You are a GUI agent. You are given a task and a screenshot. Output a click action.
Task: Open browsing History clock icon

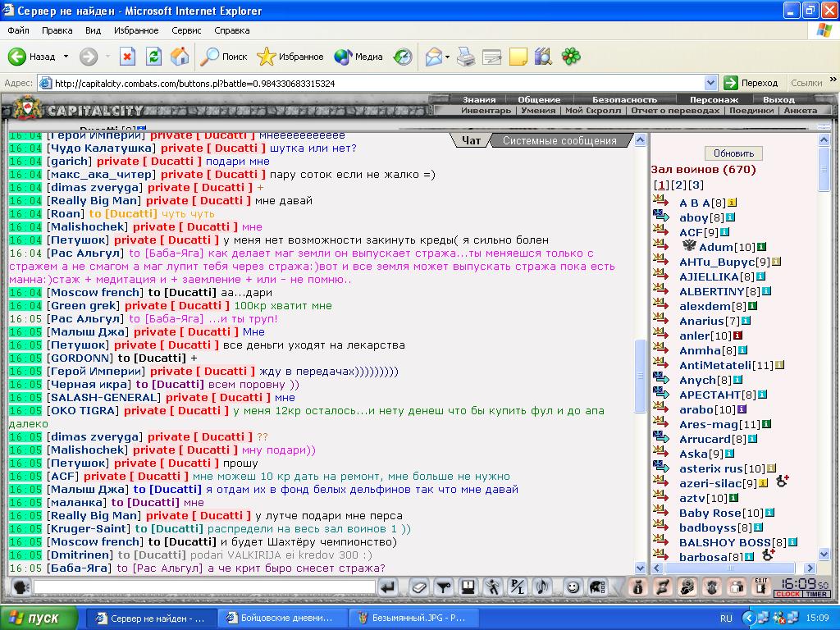(402, 57)
